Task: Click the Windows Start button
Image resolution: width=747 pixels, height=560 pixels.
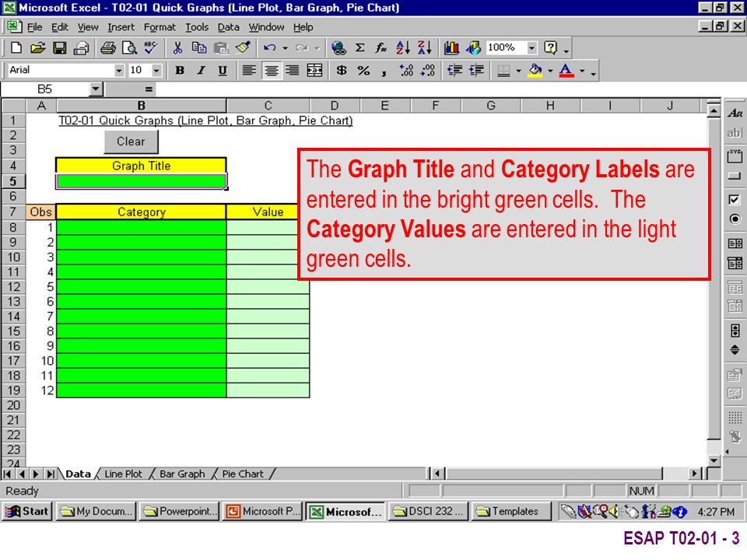Action: [x=26, y=512]
